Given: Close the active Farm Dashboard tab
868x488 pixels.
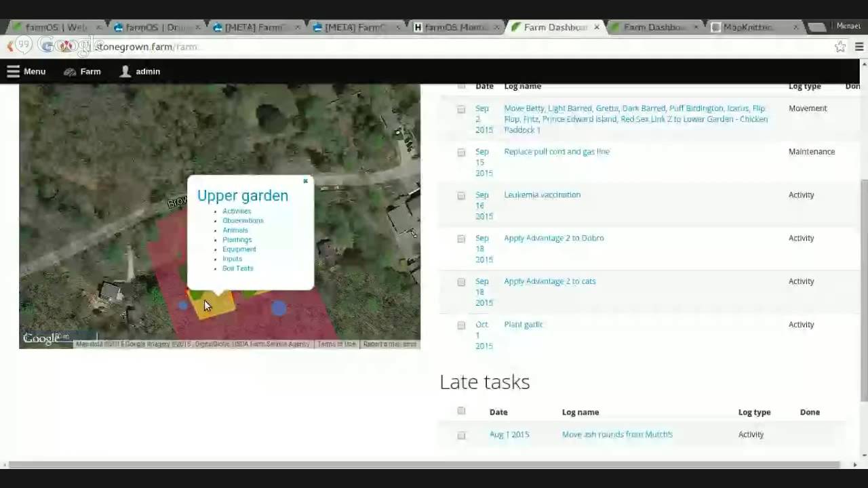Looking at the screenshot, I should (597, 28).
